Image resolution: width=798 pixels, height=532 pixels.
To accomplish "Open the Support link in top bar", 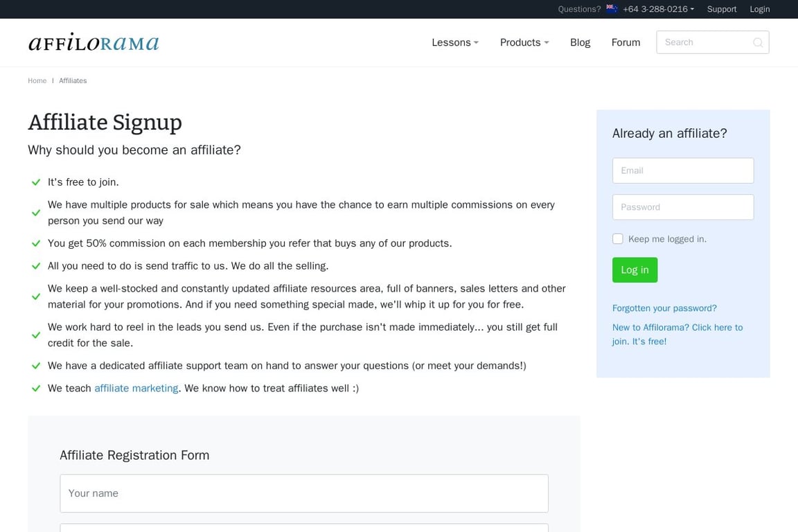I will 722,9.
